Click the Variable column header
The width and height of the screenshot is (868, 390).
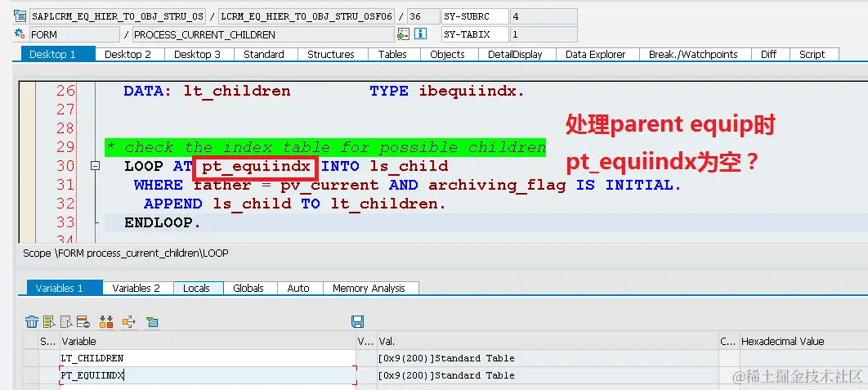click(208, 341)
